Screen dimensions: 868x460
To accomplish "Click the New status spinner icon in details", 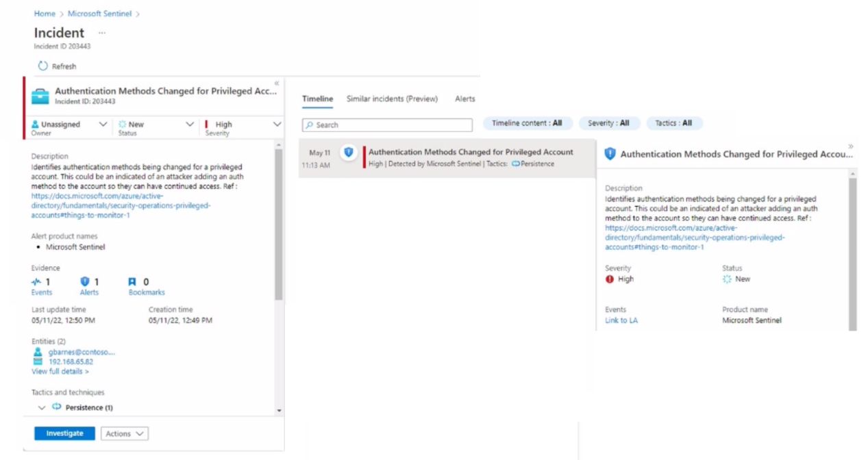I will point(727,279).
